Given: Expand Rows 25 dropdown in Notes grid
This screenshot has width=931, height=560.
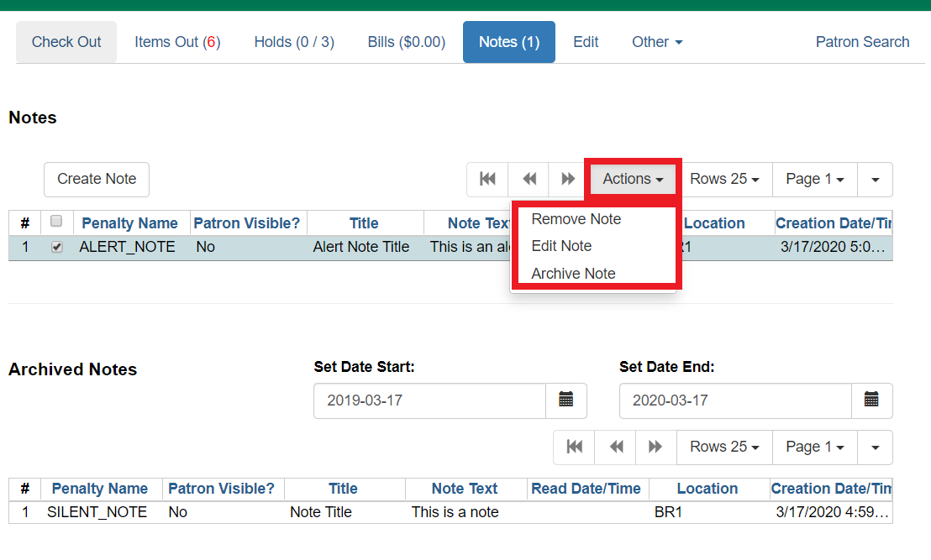Looking at the screenshot, I should click(724, 179).
